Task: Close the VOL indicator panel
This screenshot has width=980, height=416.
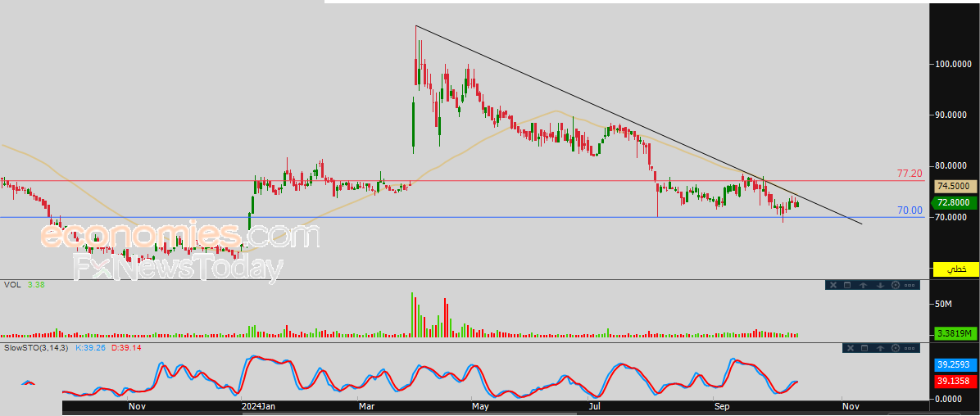Action: [x=833, y=285]
